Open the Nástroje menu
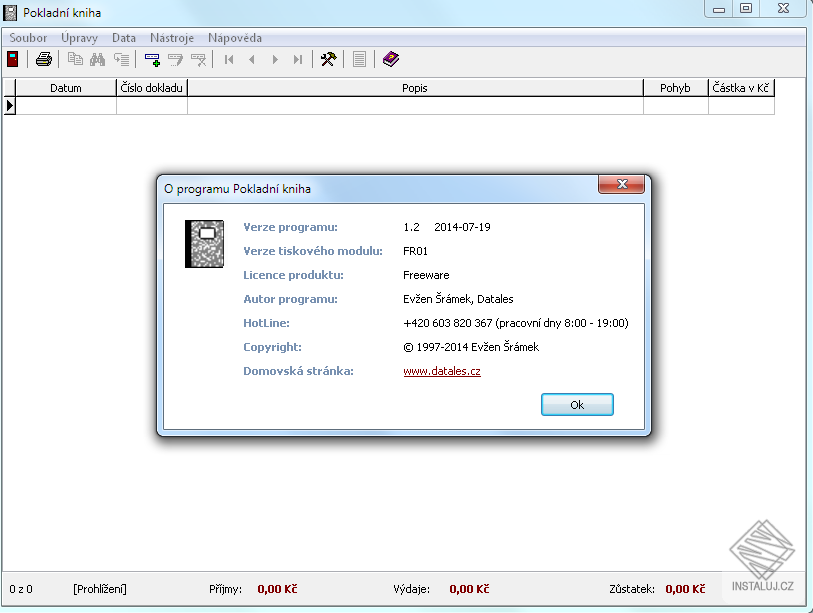The image size is (813, 613). (x=172, y=38)
